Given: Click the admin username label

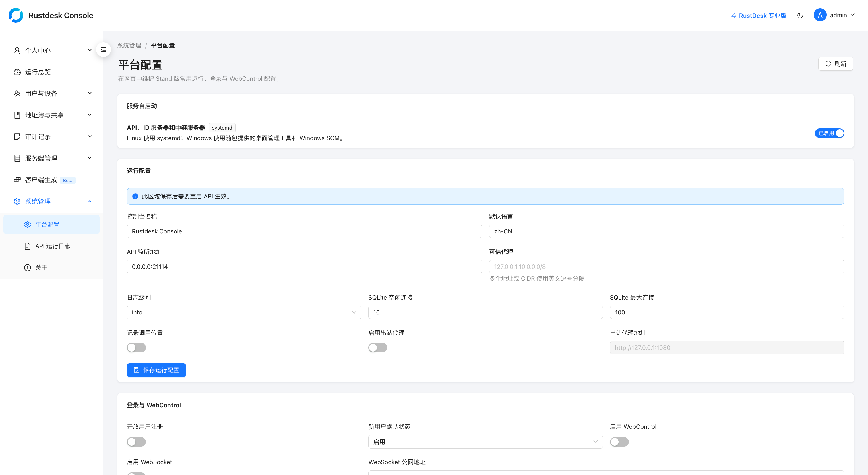Looking at the screenshot, I should [838, 15].
